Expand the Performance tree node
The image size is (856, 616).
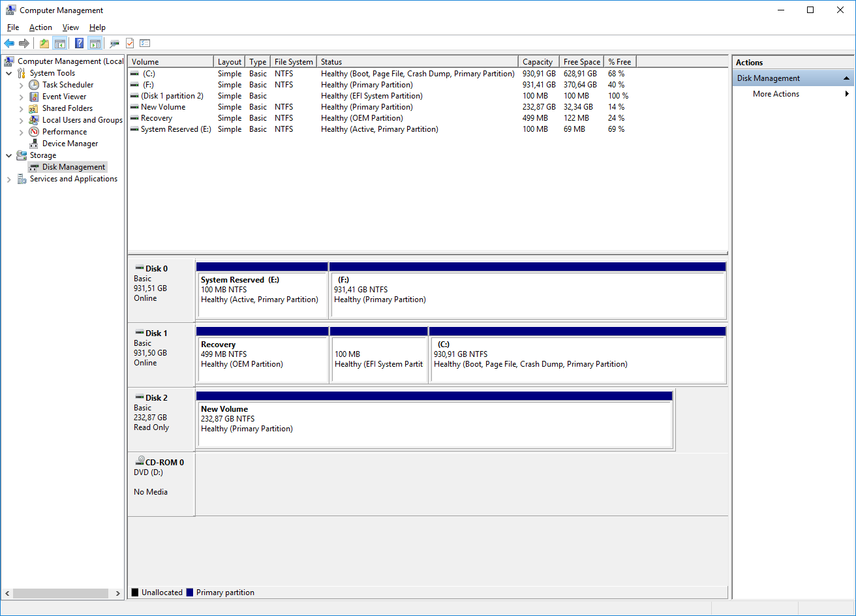click(22, 132)
